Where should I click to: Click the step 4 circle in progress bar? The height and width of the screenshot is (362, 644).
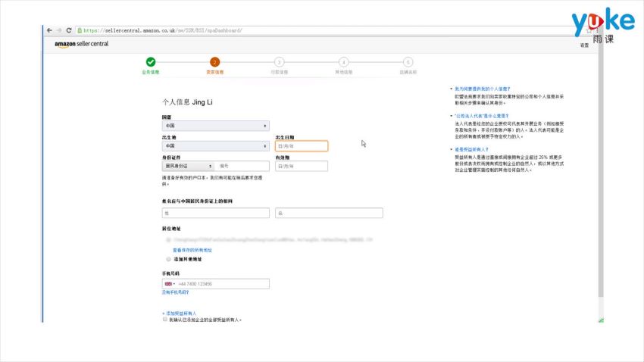pyautogui.click(x=343, y=62)
